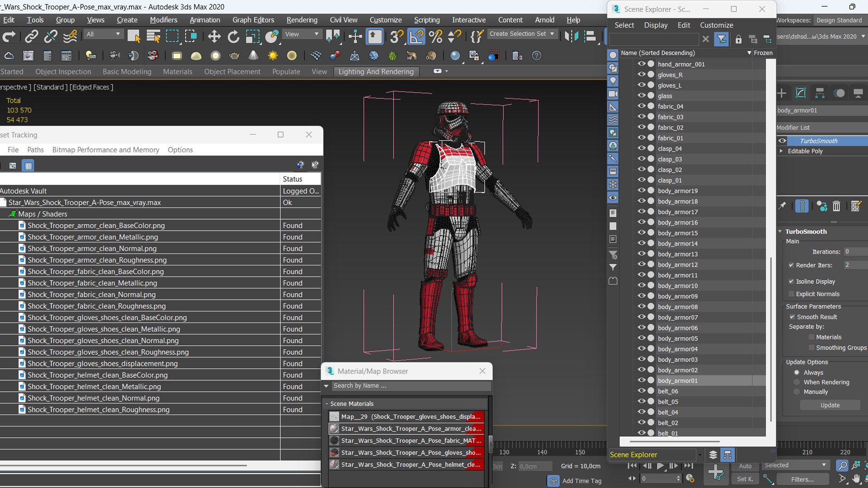
Task: Hide the glass object eye icon
Action: [x=641, y=95]
